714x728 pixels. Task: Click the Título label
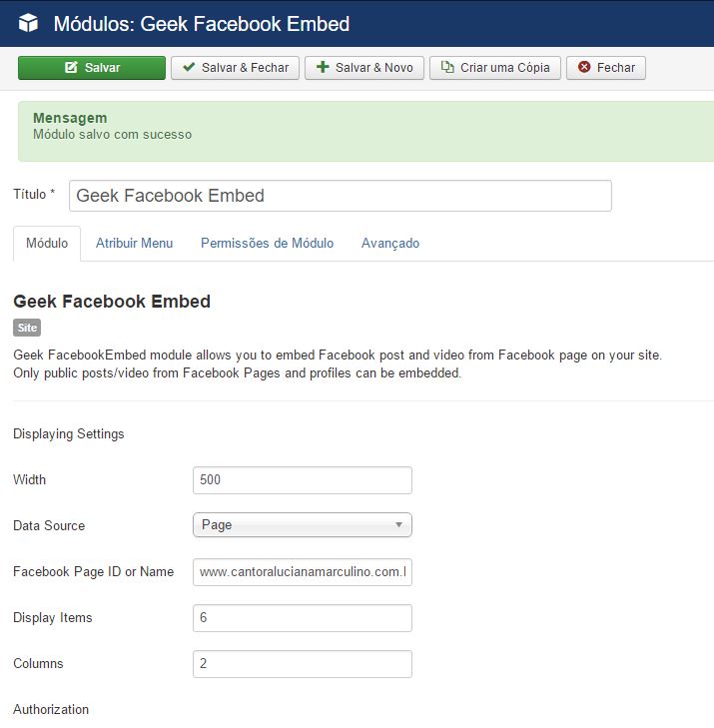(x=34, y=194)
